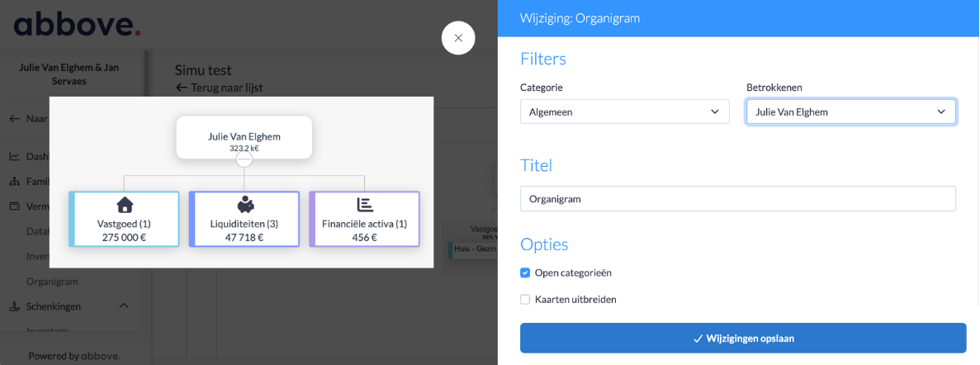
Task: Click the Vermogen wallet icon in sidebar
Action: (15, 206)
